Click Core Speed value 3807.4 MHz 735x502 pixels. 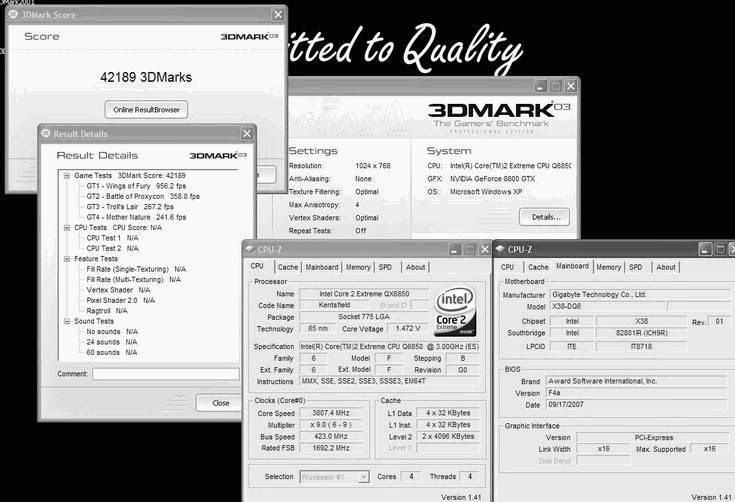pos(331,413)
